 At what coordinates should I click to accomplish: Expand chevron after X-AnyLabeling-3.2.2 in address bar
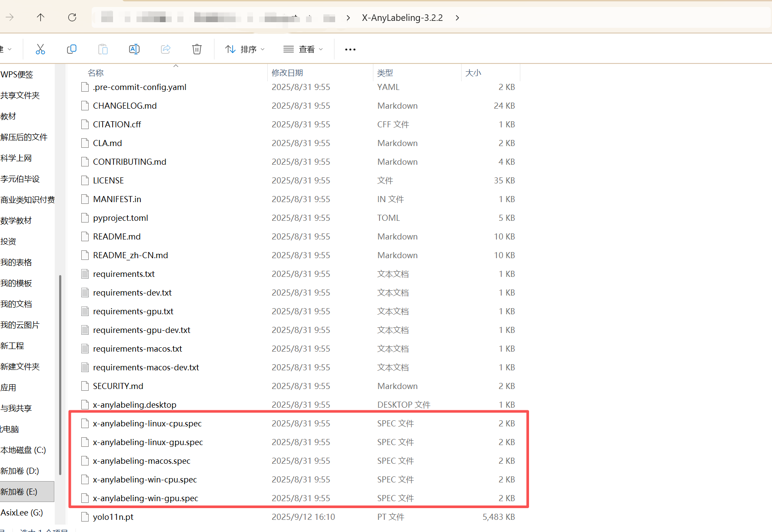pyautogui.click(x=457, y=18)
